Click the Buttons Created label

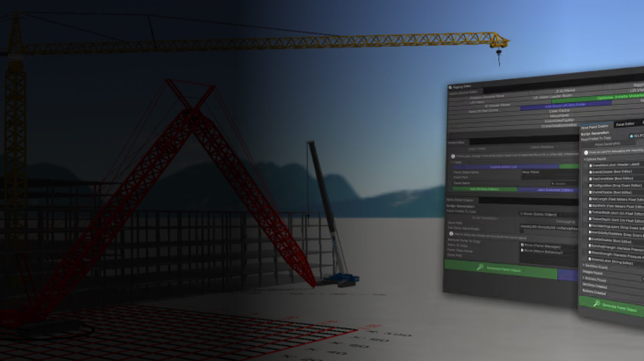(x=594, y=292)
